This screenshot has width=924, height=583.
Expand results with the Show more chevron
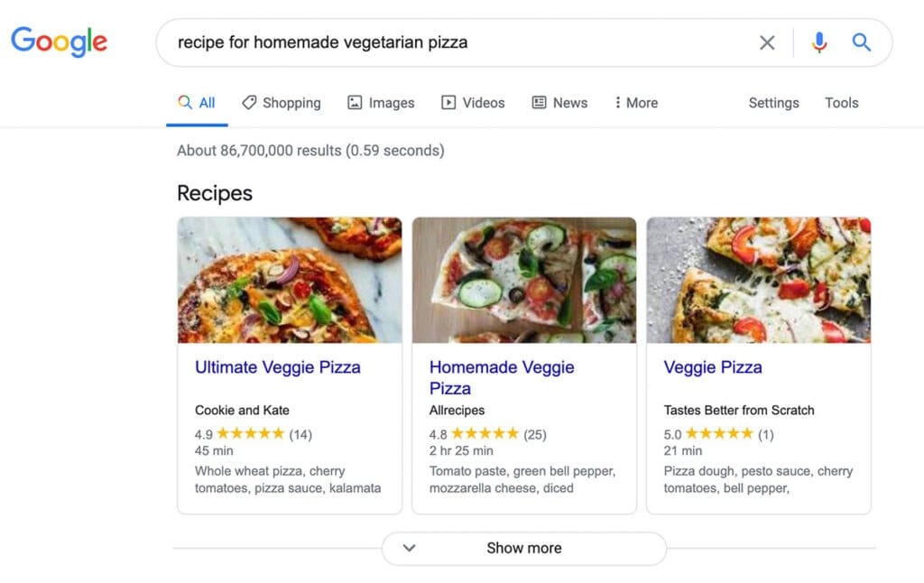point(408,548)
